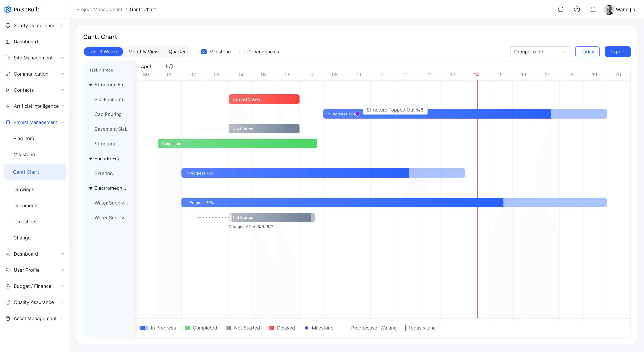Screen dimensions: 644x352
Task: Click the Site Management building icon
Action: pyautogui.click(x=8, y=58)
